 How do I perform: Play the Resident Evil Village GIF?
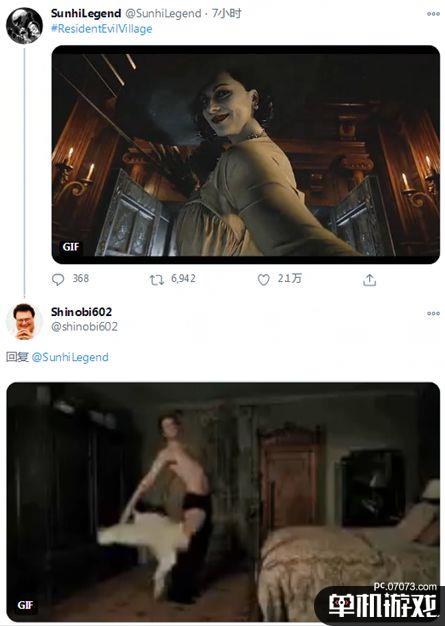point(246,155)
